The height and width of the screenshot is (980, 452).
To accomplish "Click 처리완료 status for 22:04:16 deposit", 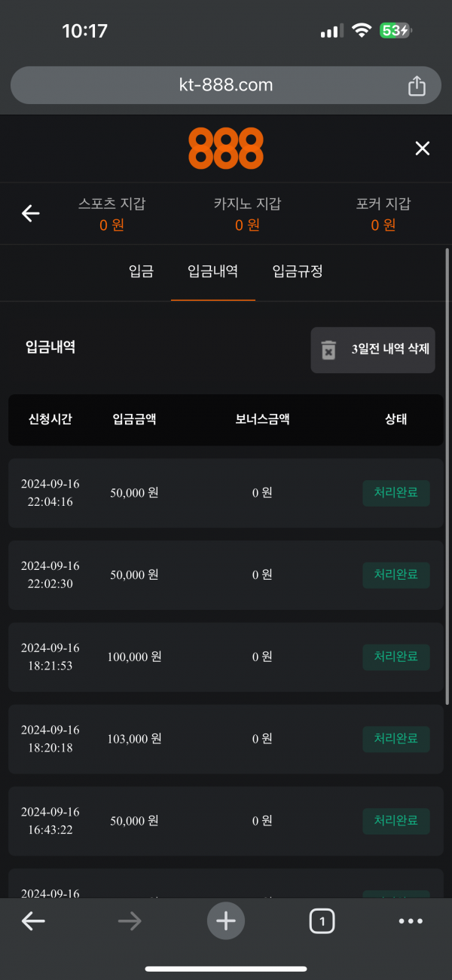I will pos(395,493).
